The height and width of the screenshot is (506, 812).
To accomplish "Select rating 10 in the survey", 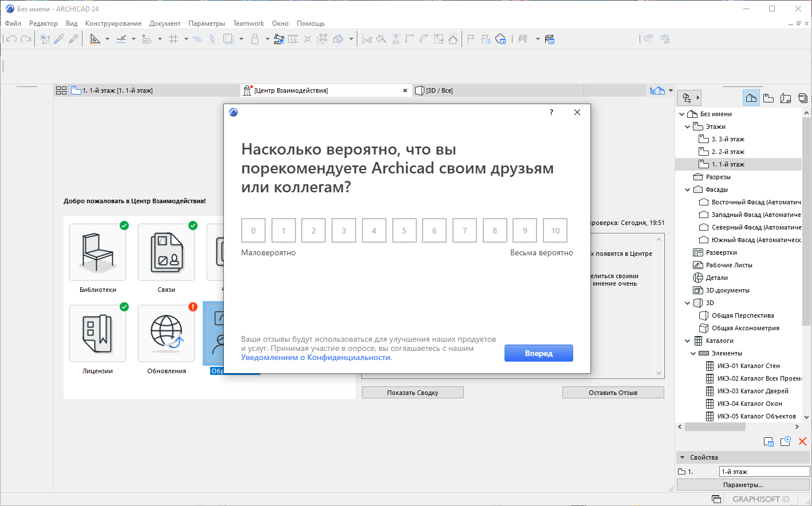I will 555,231.
